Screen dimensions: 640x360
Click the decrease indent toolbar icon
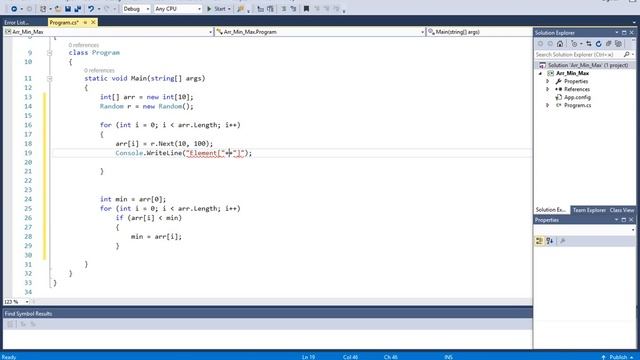click(x=260, y=9)
